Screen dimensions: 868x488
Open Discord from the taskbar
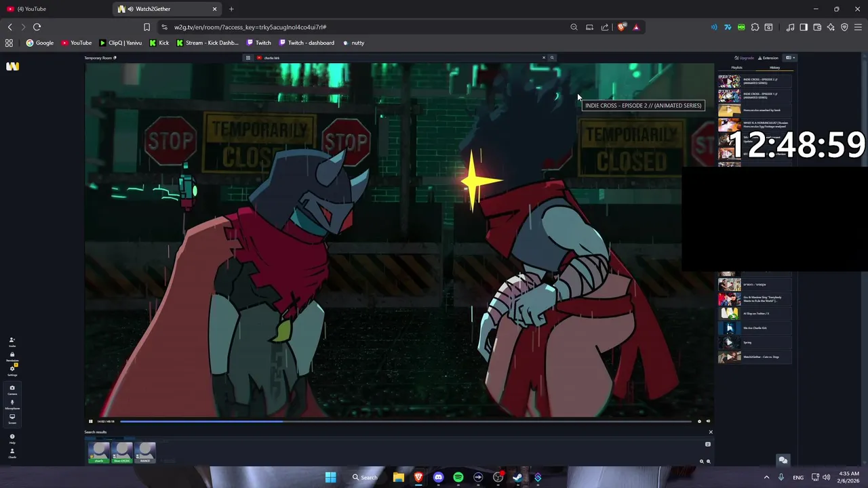(438, 477)
